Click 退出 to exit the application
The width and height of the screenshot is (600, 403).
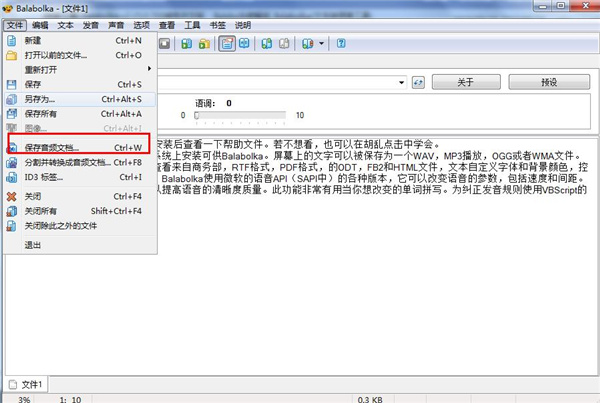[33, 245]
